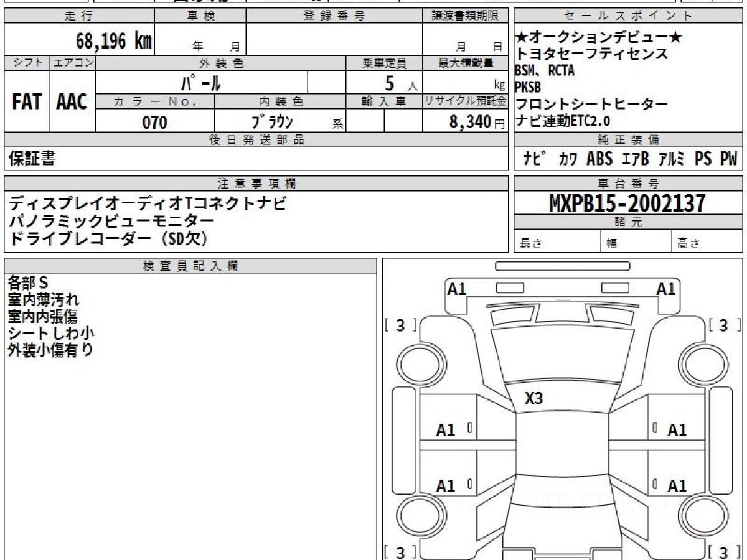The width and height of the screenshot is (747, 560).
Task: Click the 譲渡書類期限 header cell
Action: coord(466,16)
